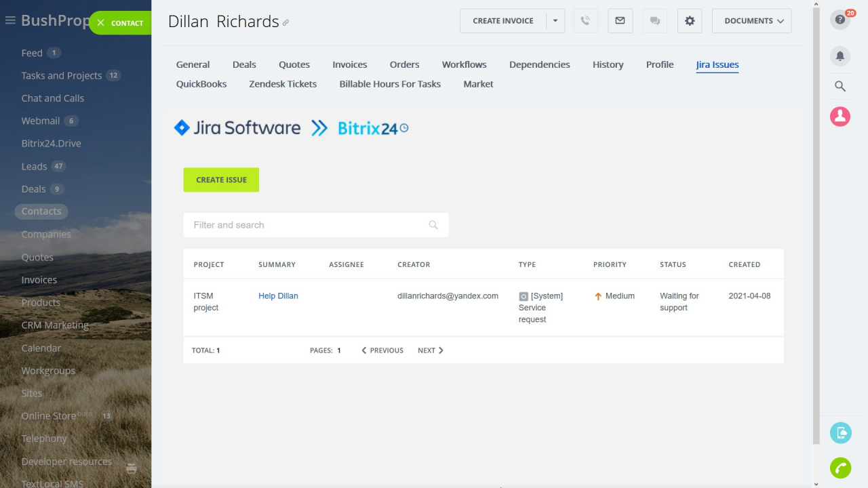Open Webmail in left sidebar
This screenshot has height=488, width=868.
[x=41, y=121]
